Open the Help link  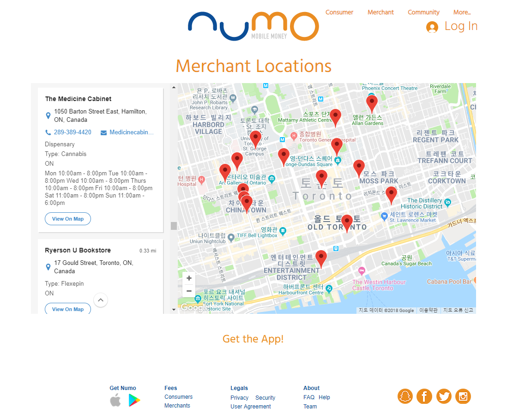pos(324,397)
